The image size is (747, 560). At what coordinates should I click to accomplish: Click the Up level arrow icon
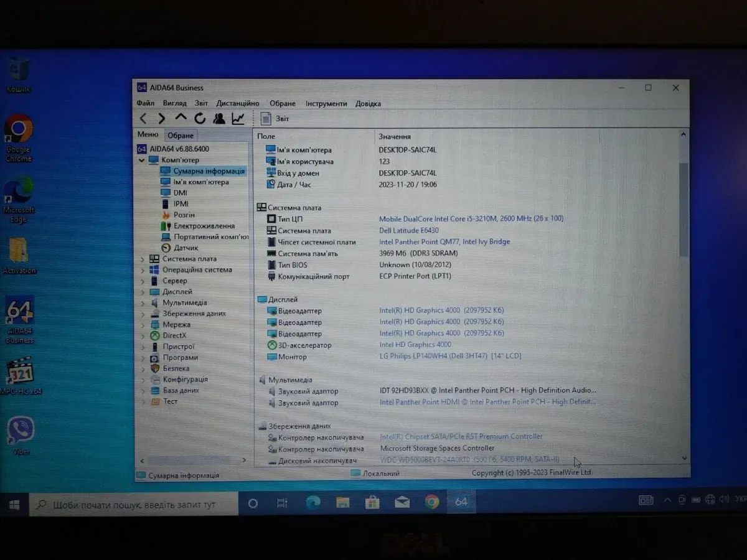[181, 118]
